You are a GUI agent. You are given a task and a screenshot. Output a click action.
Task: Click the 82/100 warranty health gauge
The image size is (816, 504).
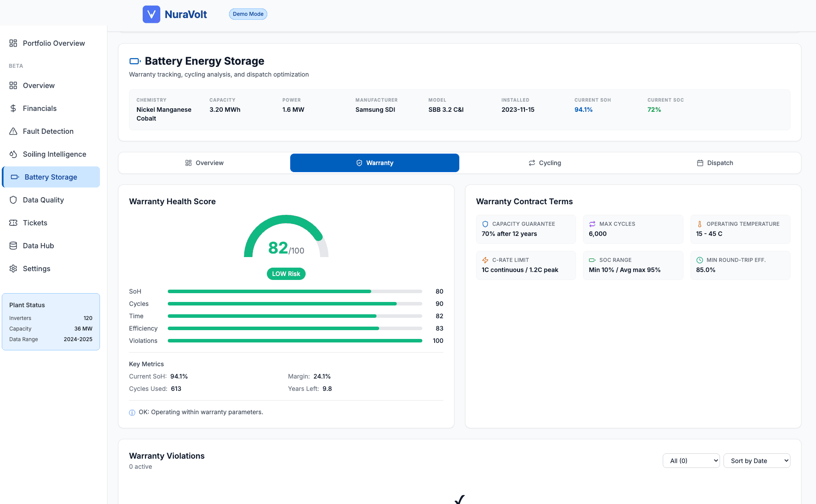tap(286, 236)
